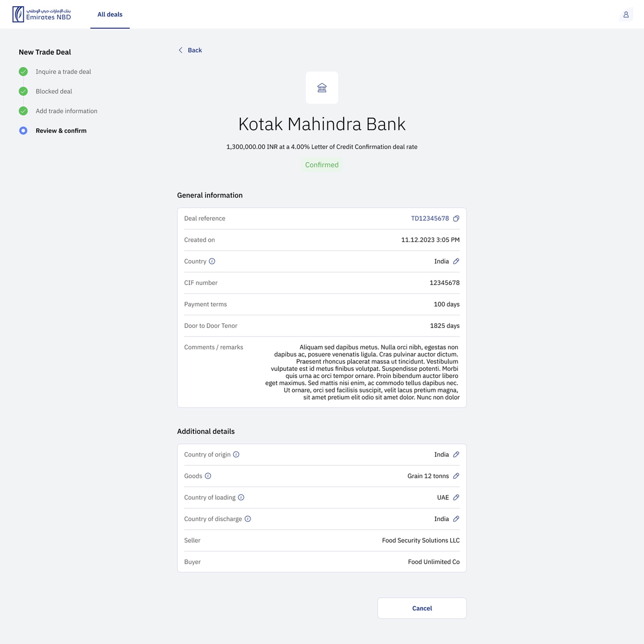Screen dimensions: 644x644
Task: Open the All deals tab
Action: click(110, 14)
